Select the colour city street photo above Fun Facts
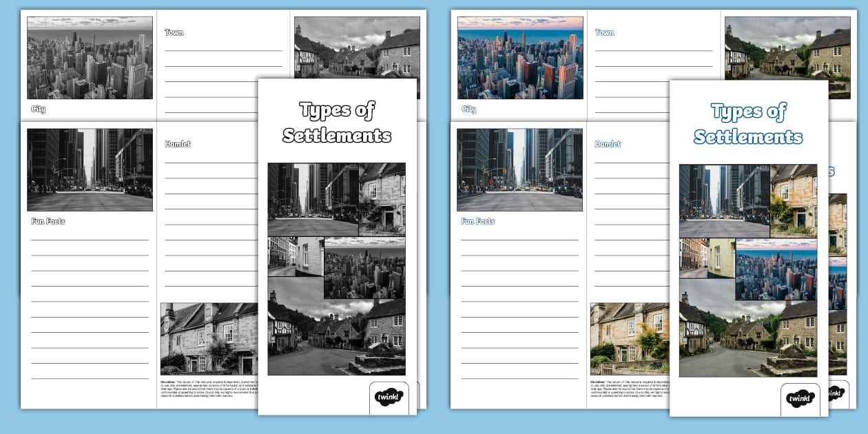Image resolution: width=868 pixels, height=434 pixels. pos(520,169)
